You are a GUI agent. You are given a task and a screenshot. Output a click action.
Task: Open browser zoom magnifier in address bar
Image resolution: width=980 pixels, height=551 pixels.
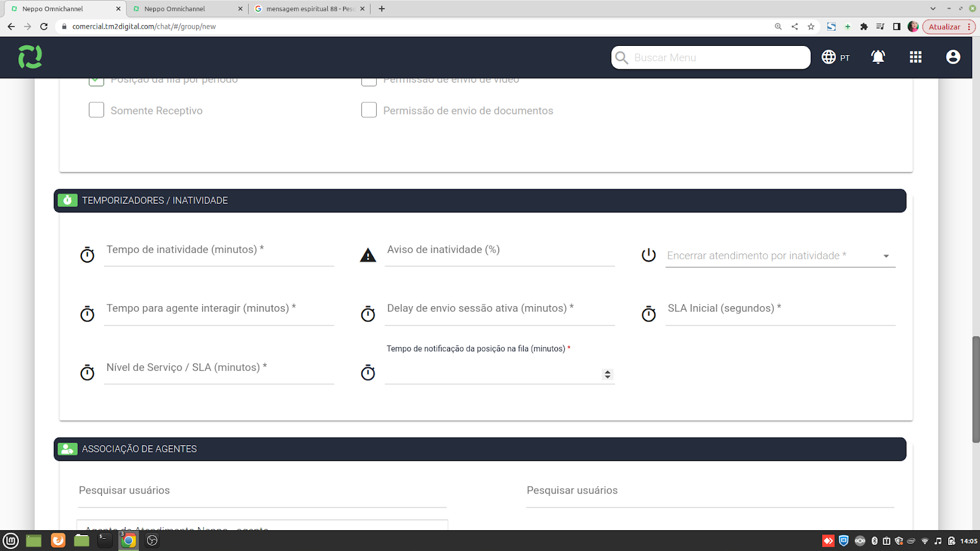click(x=778, y=26)
